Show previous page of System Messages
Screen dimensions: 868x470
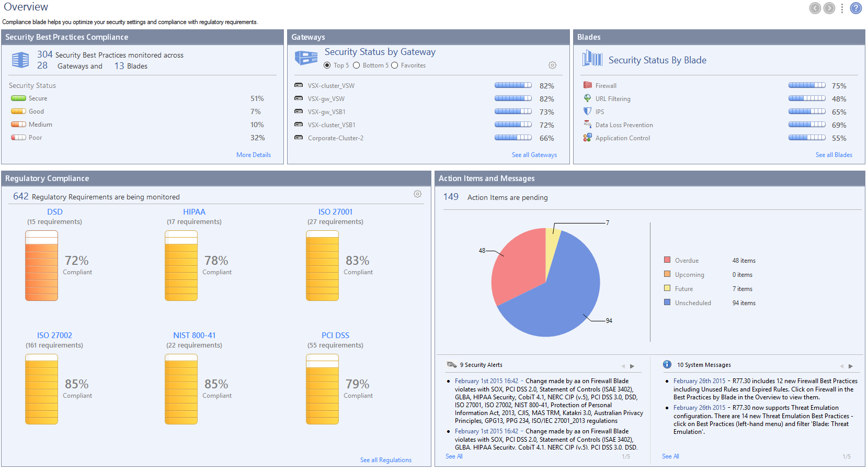(x=842, y=366)
